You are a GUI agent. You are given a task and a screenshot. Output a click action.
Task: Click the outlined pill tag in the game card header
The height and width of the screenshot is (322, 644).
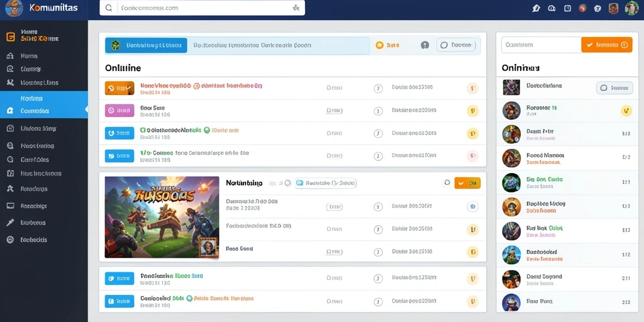(326, 183)
